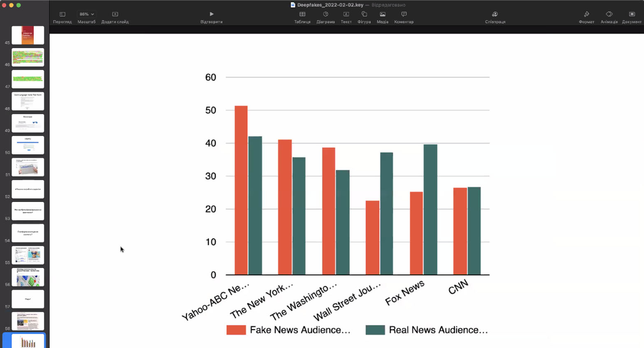Select the red Washington Post bar
644x348 pixels.
328,211
